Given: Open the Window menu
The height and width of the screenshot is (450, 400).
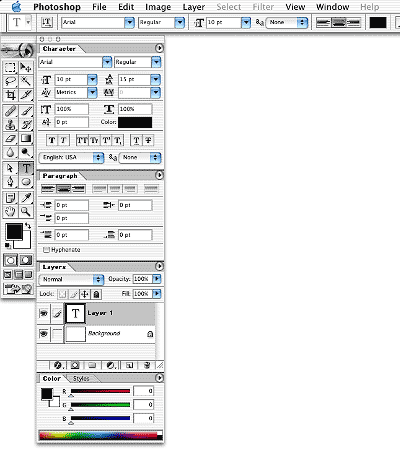Looking at the screenshot, I should point(333,7).
